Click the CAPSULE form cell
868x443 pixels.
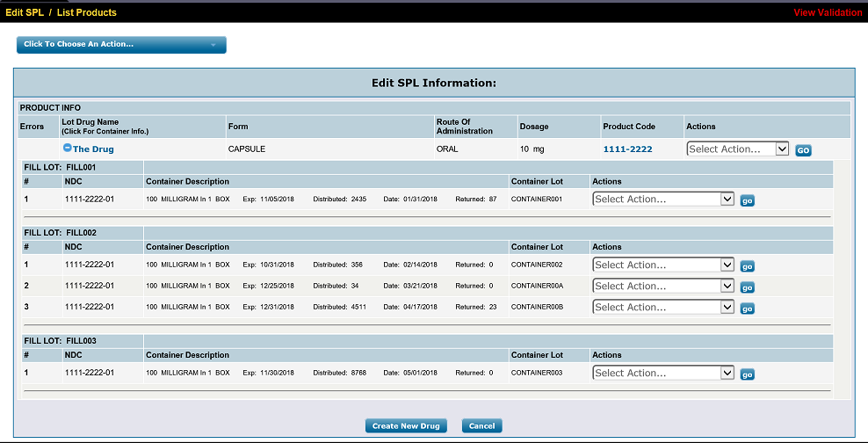[330, 149]
